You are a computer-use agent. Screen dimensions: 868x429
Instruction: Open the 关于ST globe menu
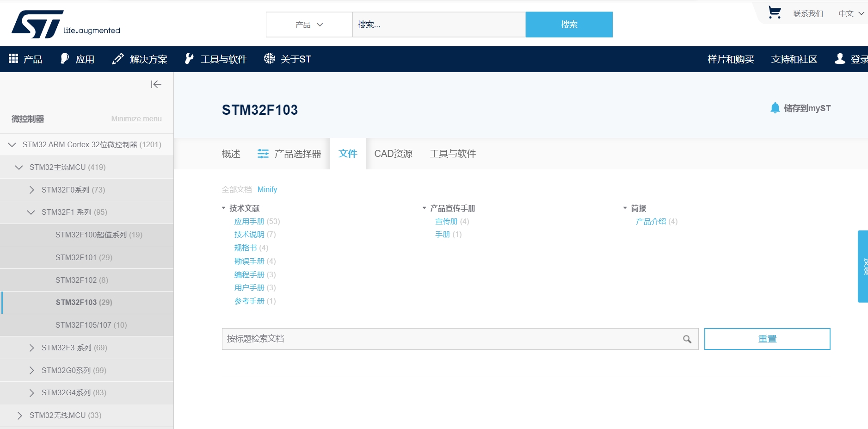click(269, 59)
